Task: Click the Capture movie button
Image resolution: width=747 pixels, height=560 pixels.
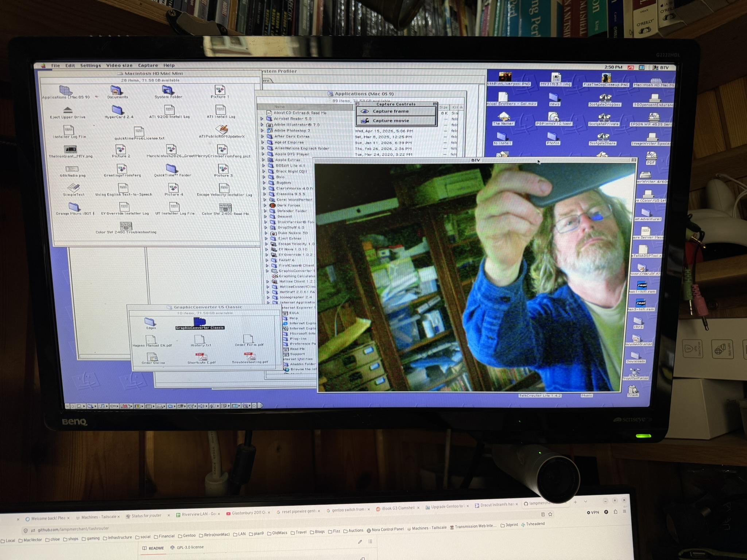Action: tap(396, 121)
